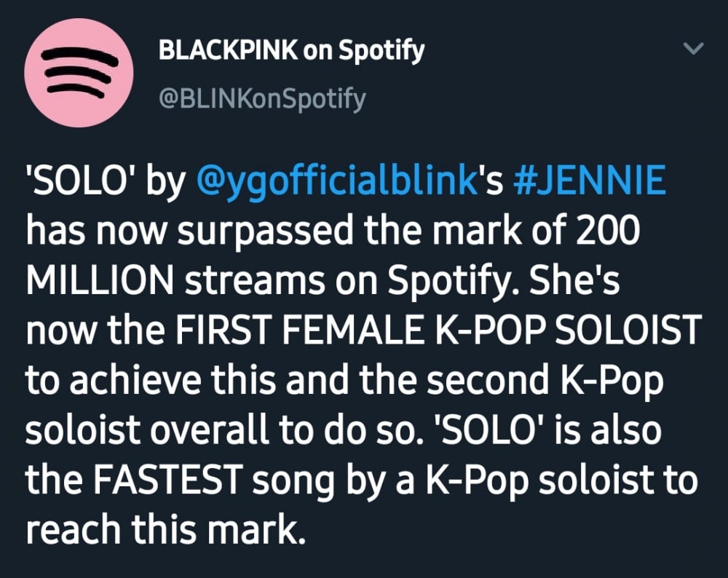Open the pink Spotify-logo profile avatar

tap(79, 73)
